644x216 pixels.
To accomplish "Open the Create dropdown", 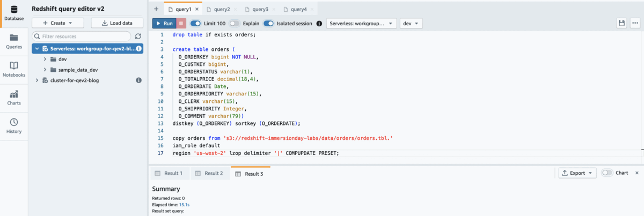I will click(58, 23).
